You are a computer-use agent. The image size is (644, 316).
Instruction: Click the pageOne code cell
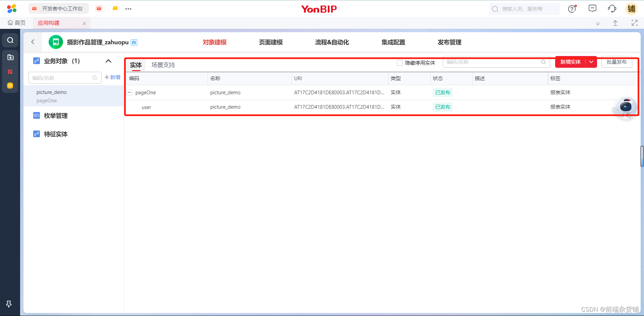point(146,93)
